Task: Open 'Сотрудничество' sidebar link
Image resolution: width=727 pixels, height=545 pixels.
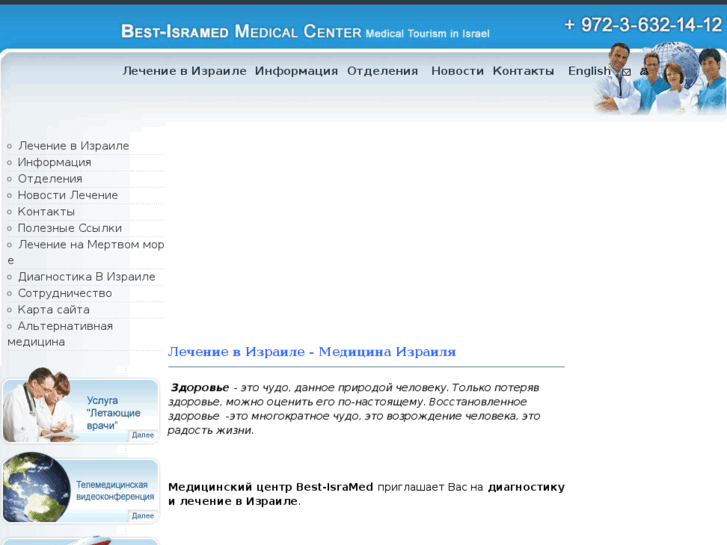Action: coord(64,293)
